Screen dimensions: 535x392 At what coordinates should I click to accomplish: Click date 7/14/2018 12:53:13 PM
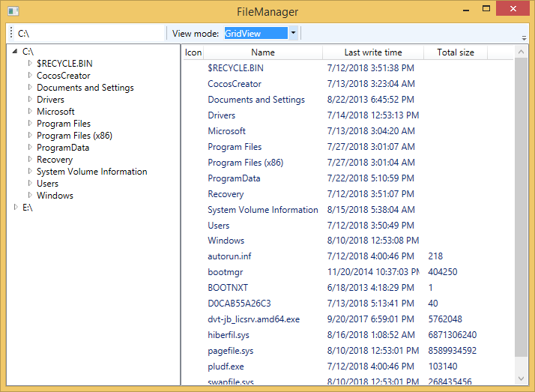pos(373,115)
